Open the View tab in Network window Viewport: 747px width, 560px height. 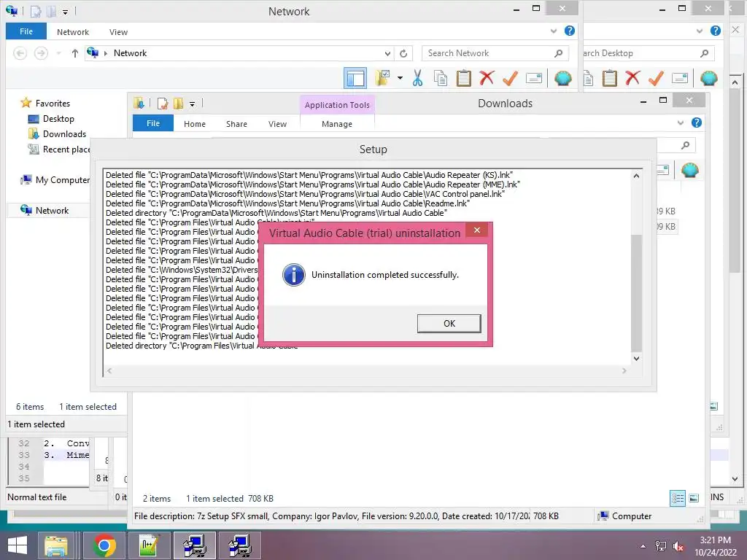118,32
